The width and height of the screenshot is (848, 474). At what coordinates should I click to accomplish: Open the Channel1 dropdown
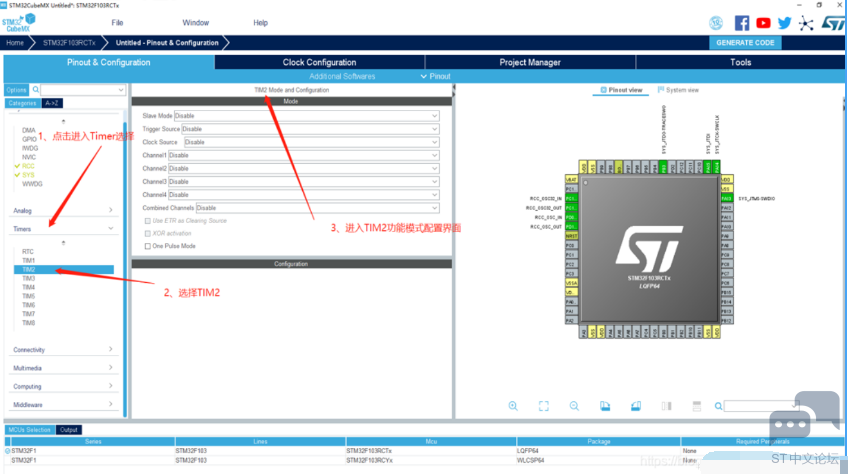pyautogui.click(x=303, y=155)
